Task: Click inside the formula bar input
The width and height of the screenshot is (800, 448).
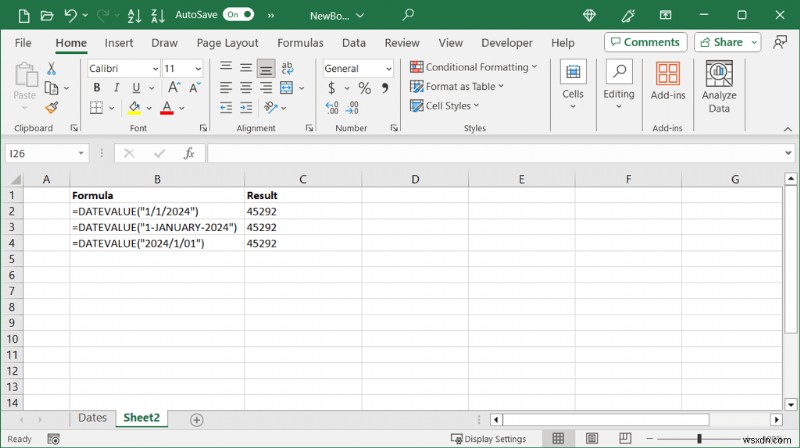Action: pyautogui.click(x=495, y=153)
